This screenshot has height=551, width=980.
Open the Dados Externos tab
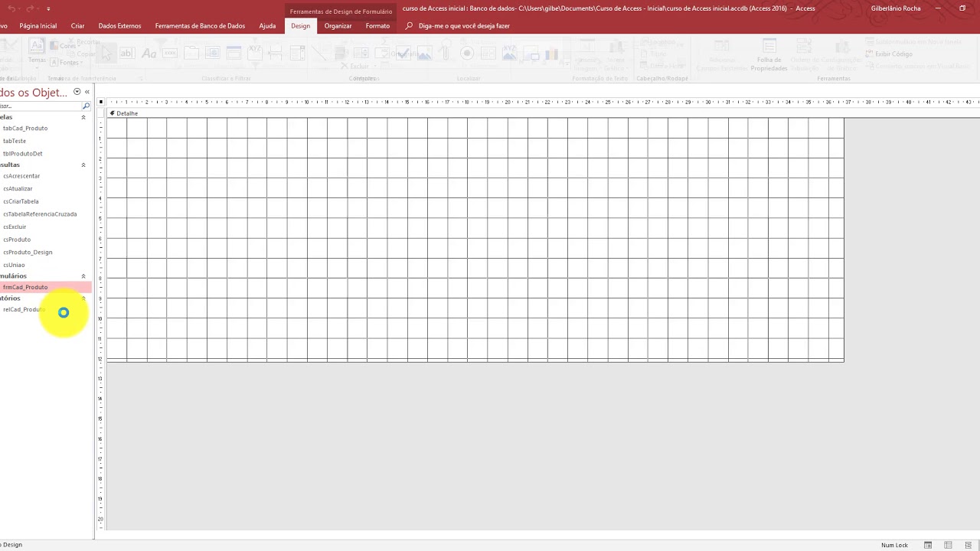[119, 26]
